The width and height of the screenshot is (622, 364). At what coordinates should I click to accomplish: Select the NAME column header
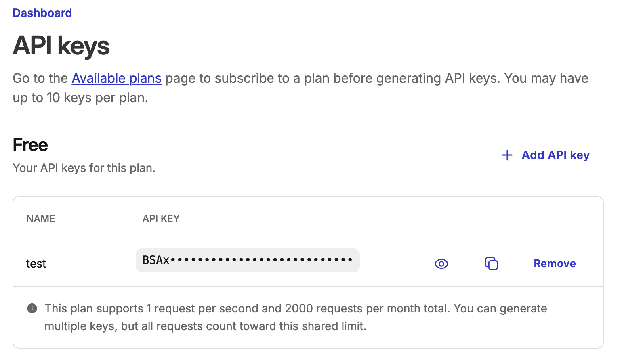coord(41,219)
